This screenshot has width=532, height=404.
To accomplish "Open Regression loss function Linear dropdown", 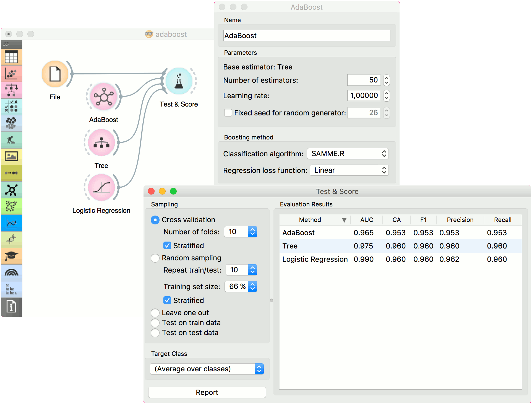I will click(349, 170).
